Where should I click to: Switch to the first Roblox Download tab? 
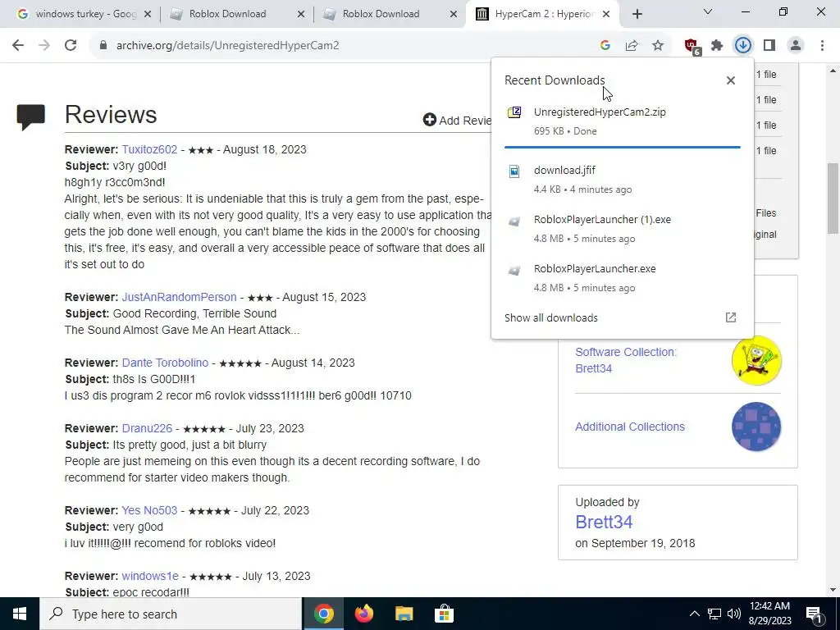pyautogui.click(x=227, y=14)
